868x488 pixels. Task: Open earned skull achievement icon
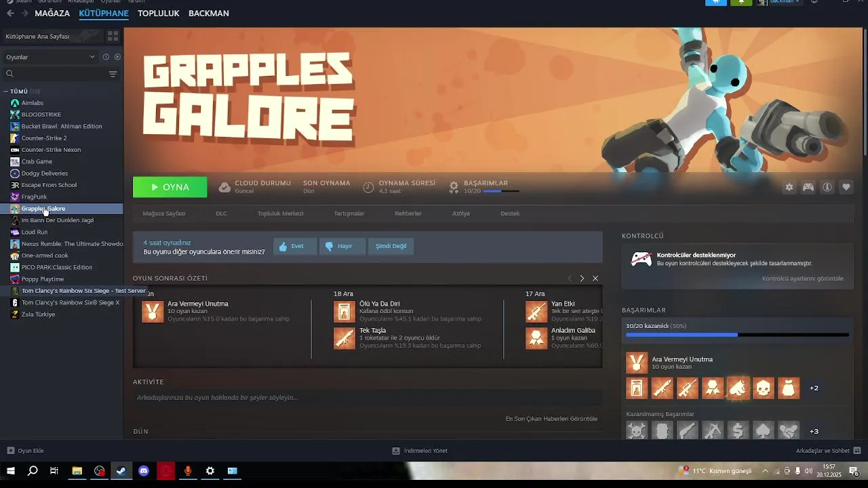(x=764, y=388)
